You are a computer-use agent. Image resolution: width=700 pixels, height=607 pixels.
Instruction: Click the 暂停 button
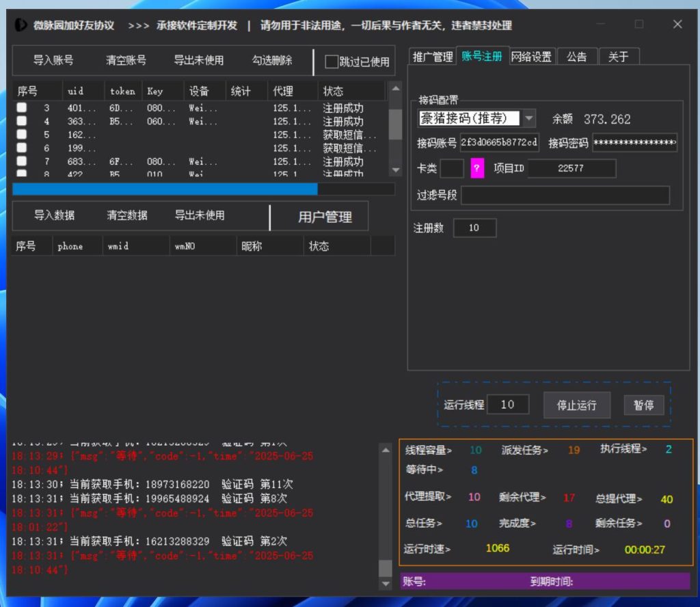coord(643,405)
